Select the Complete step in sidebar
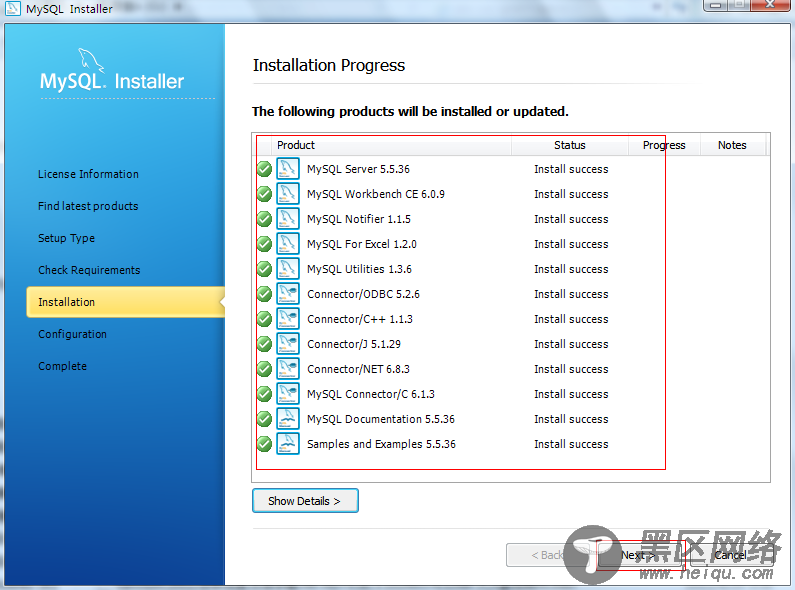 62,366
